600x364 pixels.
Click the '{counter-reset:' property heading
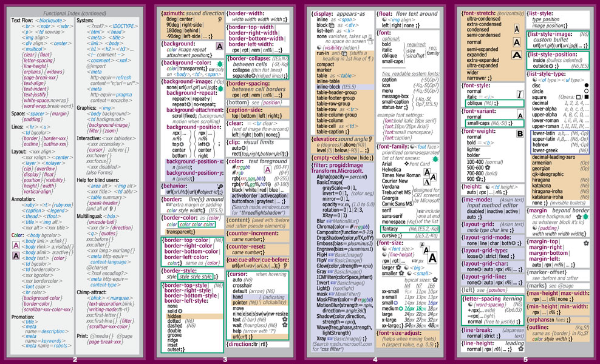(x=247, y=247)
